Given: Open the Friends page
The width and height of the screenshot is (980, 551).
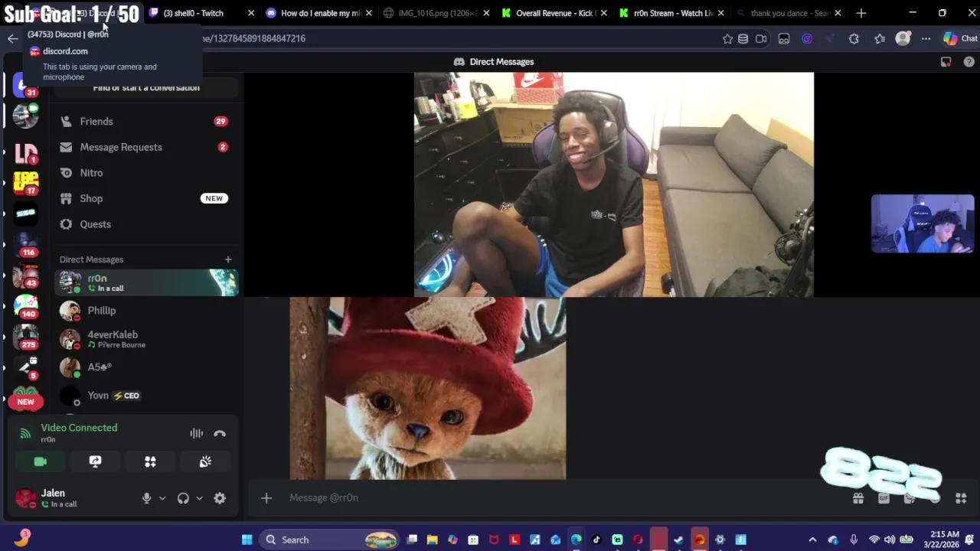Looking at the screenshot, I should (x=145, y=121).
